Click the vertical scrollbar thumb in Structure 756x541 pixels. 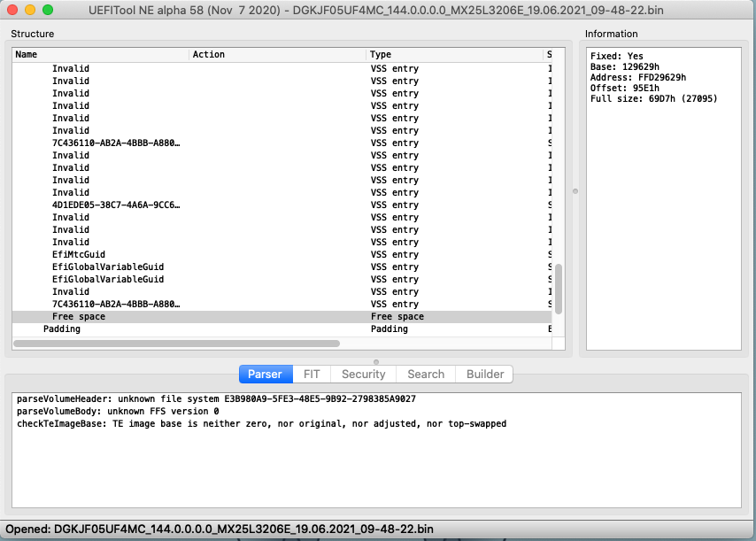point(559,289)
